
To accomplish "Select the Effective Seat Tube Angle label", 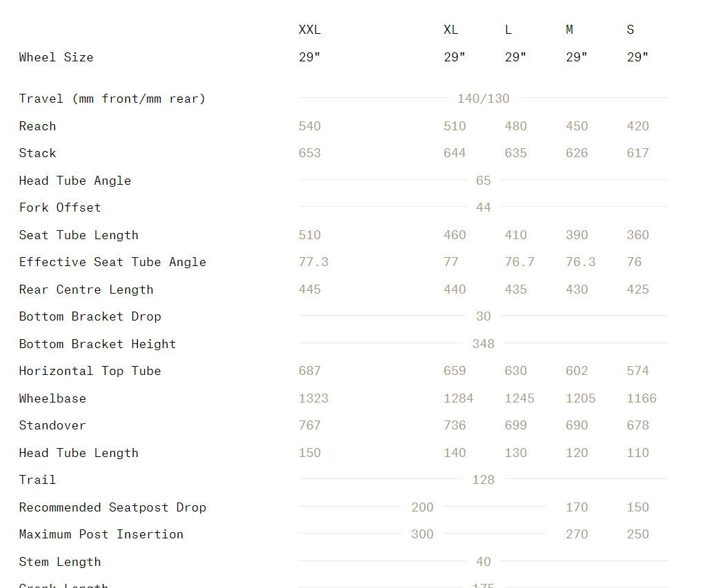I will coord(112,262).
